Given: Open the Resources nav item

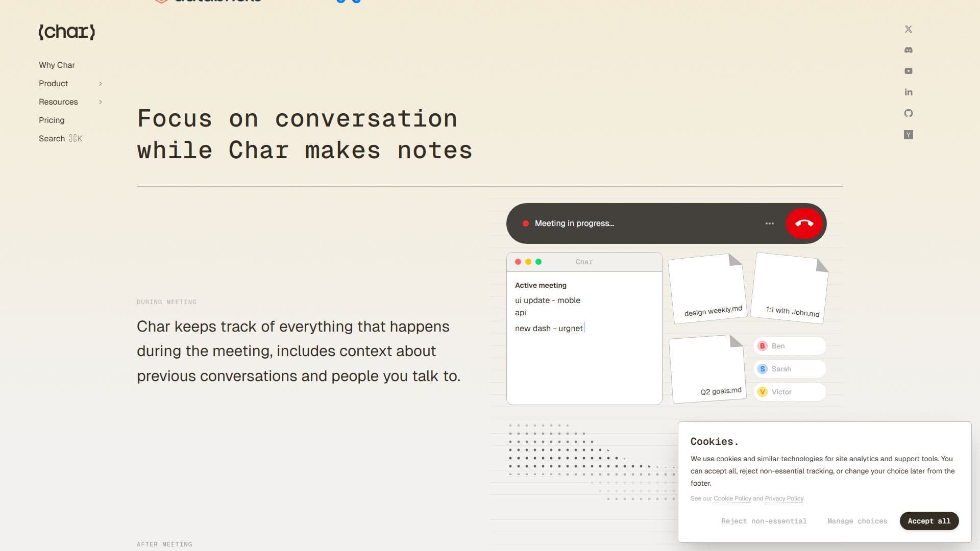Looking at the screenshot, I should pyautogui.click(x=58, y=102).
